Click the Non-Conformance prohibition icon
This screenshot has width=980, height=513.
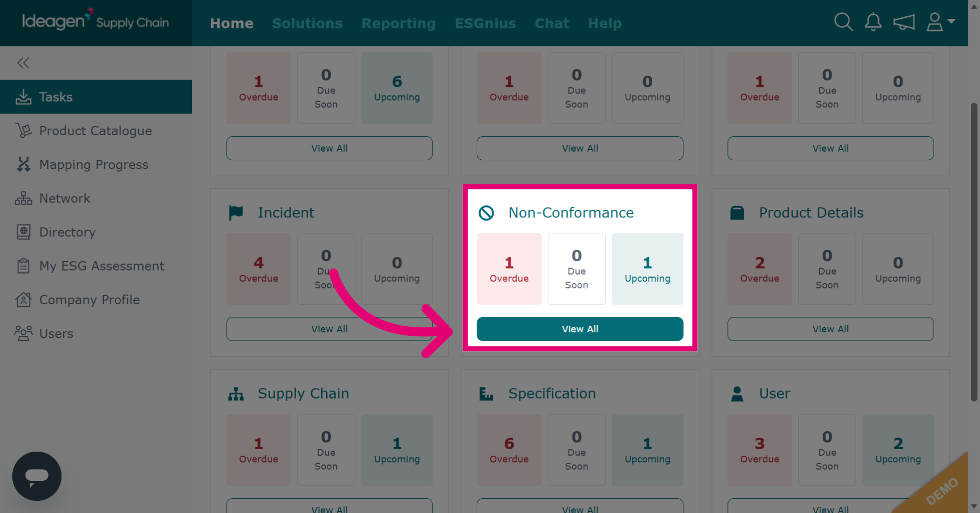[486, 213]
